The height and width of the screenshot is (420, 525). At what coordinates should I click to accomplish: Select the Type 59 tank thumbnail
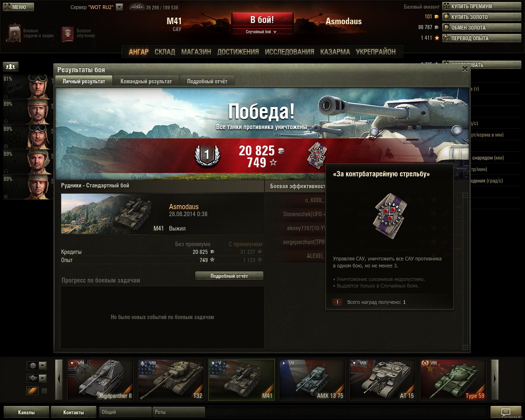click(453, 379)
